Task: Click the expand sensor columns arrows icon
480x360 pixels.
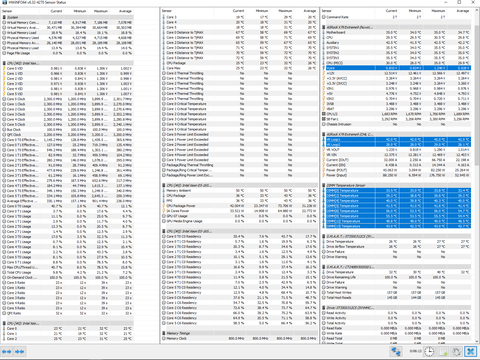Action: (x=7, y=352)
